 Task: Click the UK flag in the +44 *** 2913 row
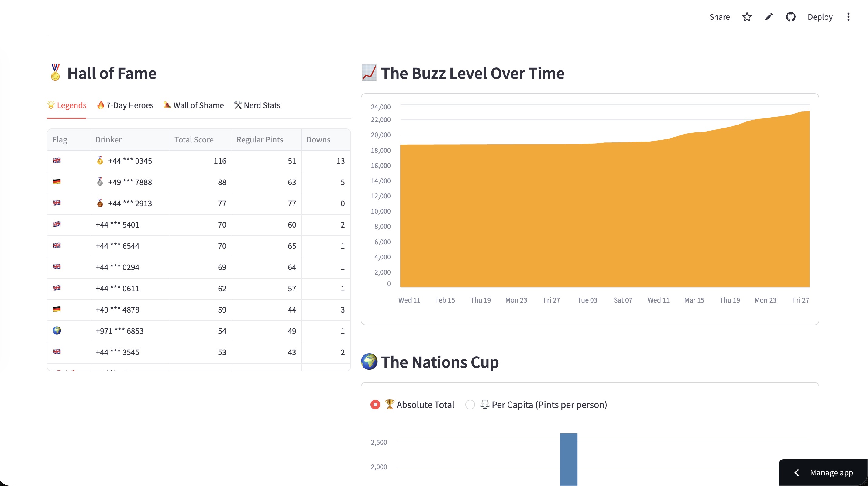click(x=57, y=203)
